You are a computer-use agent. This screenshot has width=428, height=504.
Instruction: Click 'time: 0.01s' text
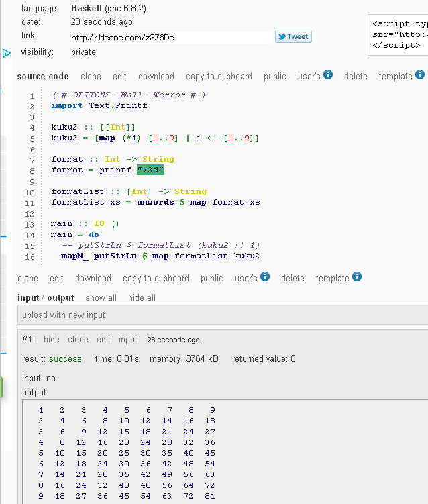(x=117, y=359)
